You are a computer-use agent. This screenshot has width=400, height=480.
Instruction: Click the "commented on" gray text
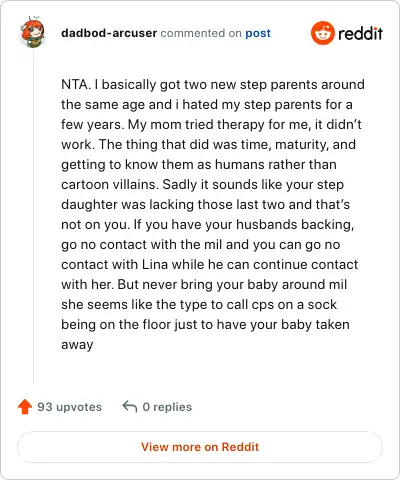click(x=201, y=33)
